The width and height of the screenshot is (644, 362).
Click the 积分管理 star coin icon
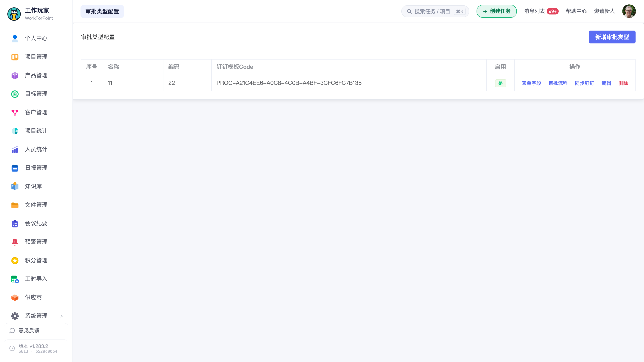(15, 261)
